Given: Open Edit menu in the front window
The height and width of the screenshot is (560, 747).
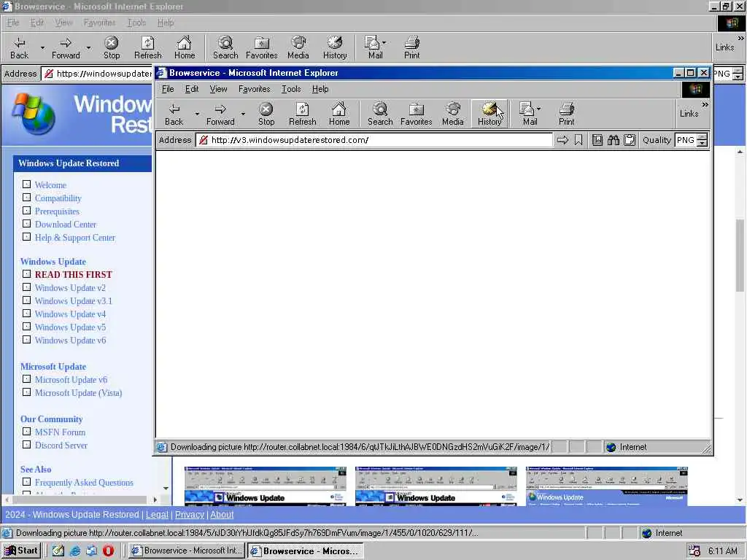Looking at the screenshot, I should [x=192, y=89].
